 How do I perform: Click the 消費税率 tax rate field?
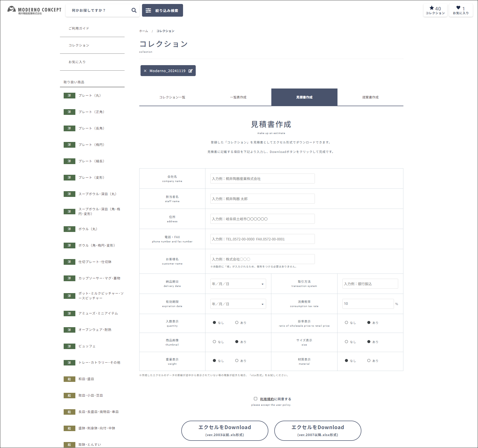pos(368,304)
